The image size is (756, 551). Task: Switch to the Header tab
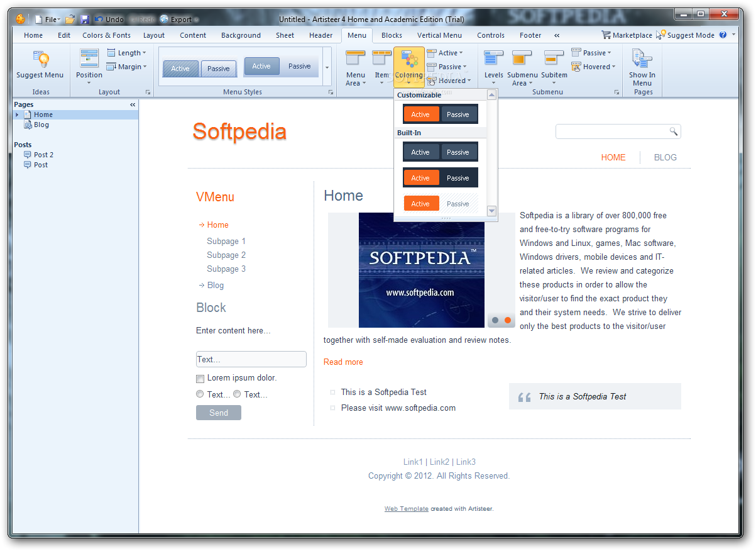tap(321, 35)
